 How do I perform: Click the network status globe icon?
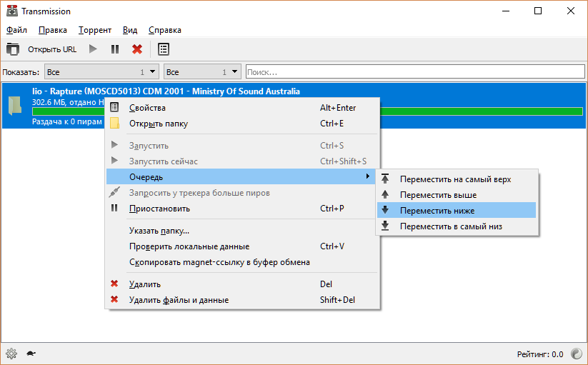(577, 354)
